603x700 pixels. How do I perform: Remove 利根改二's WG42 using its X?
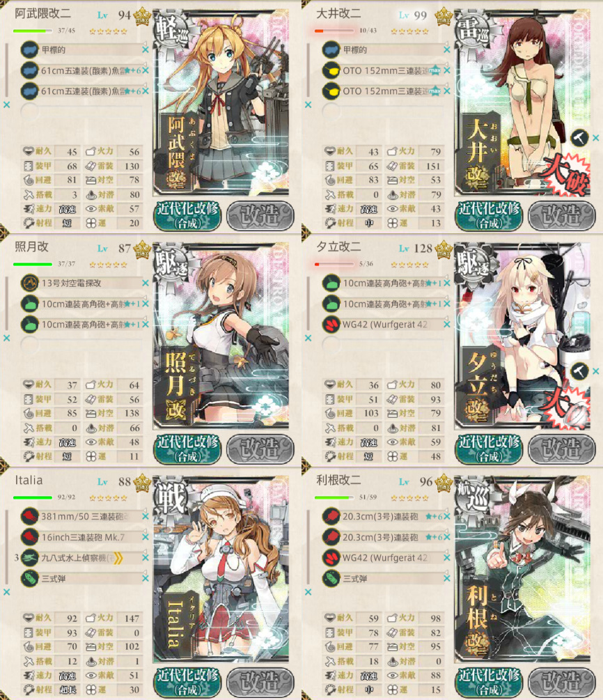tap(447, 558)
